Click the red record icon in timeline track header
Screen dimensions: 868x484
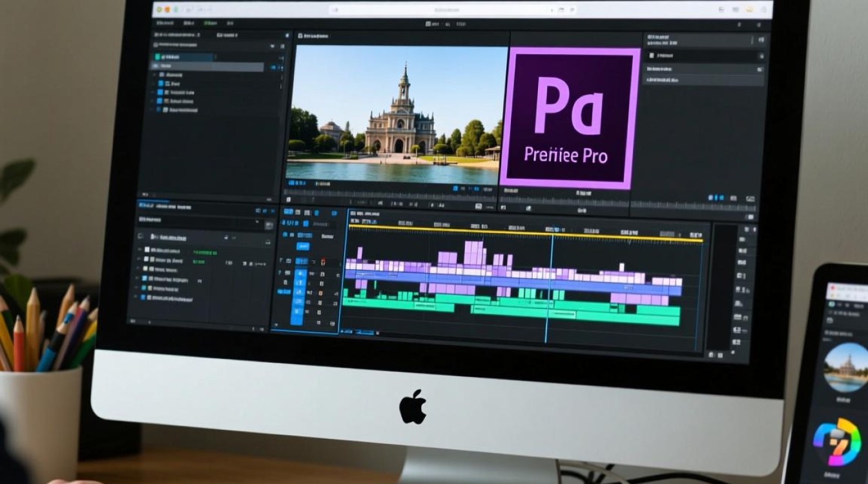pyautogui.click(x=324, y=262)
